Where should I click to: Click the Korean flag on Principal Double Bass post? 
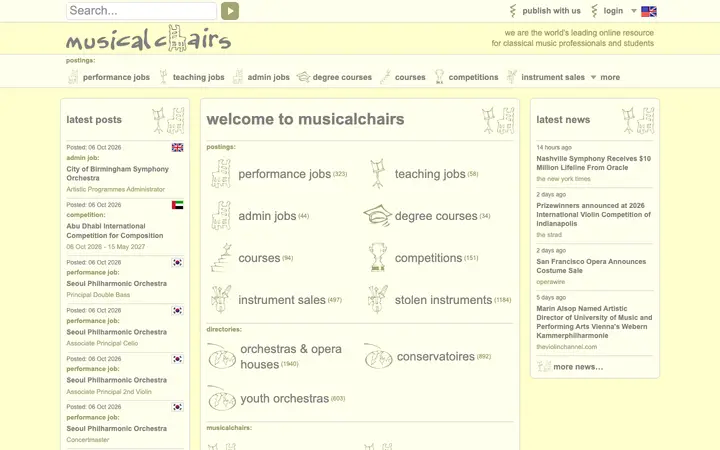pos(177,262)
